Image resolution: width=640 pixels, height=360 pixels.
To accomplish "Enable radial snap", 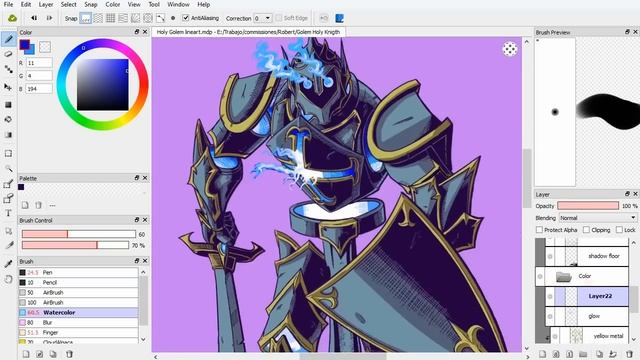I will 135,18.
